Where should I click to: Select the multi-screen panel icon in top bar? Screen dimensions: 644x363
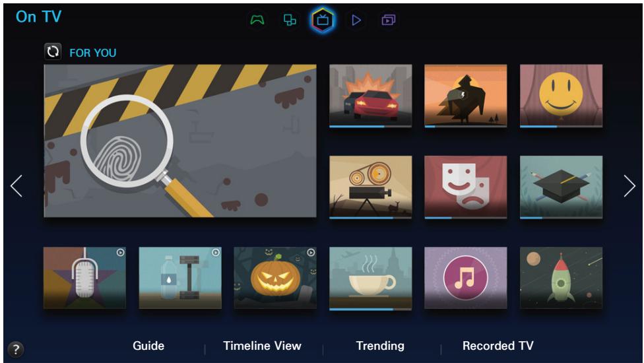289,20
